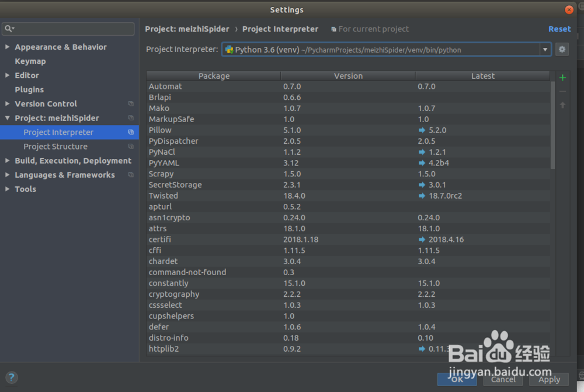The width and height of the screenshot is (584, 392).
Task: Select the command-not-found package row
Action: click(x=348, y=272)
